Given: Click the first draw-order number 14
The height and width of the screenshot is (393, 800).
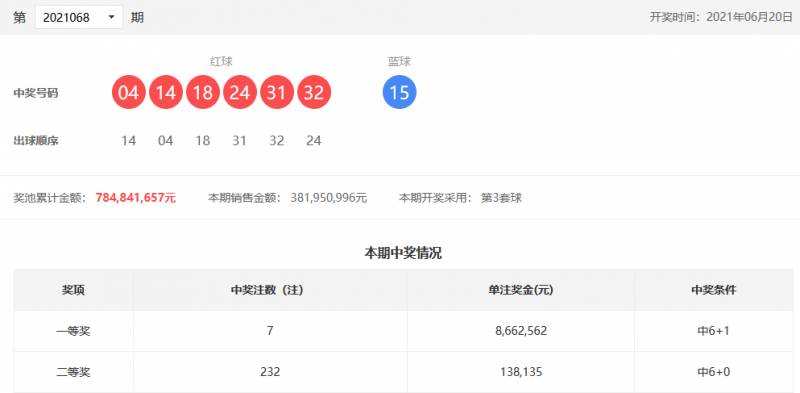Looking at the screenshot, I should coord(129,141).
